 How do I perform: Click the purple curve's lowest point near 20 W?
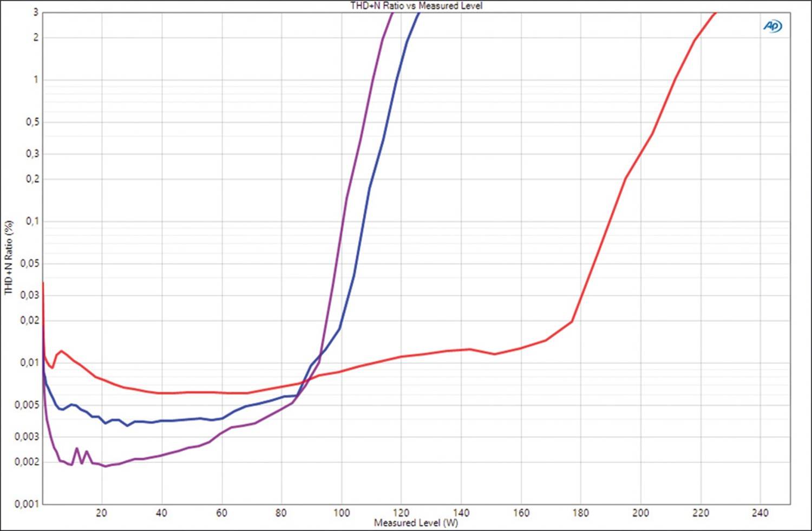(x=106, y=466)
